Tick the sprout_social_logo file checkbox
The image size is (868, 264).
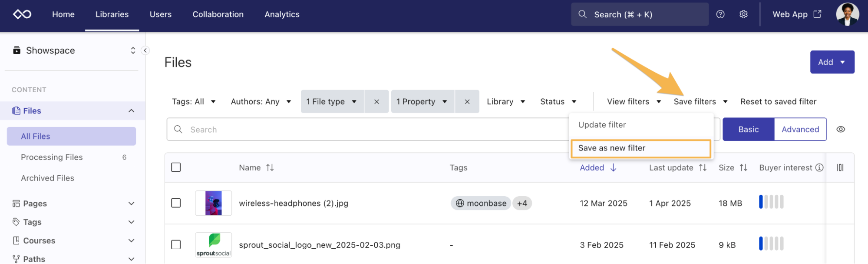176,245
